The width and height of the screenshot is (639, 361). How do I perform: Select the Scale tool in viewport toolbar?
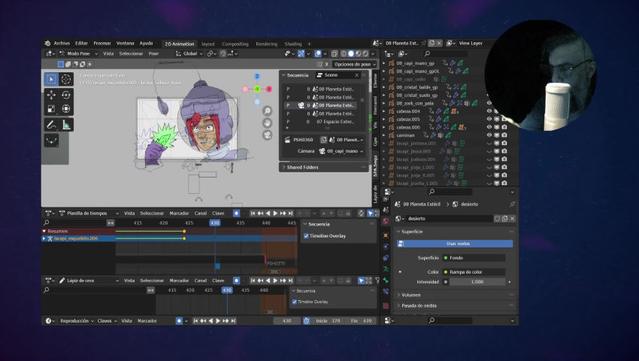[51, 109]
